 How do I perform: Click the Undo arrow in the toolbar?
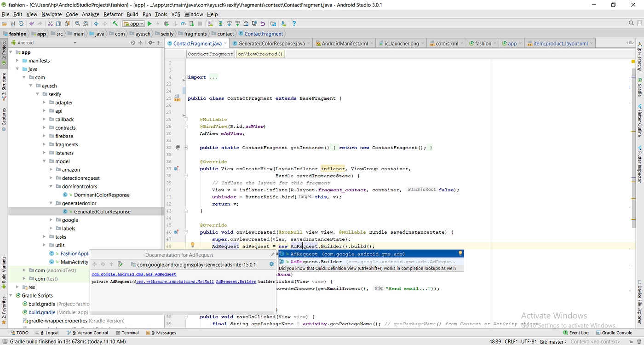coord(31,23)
